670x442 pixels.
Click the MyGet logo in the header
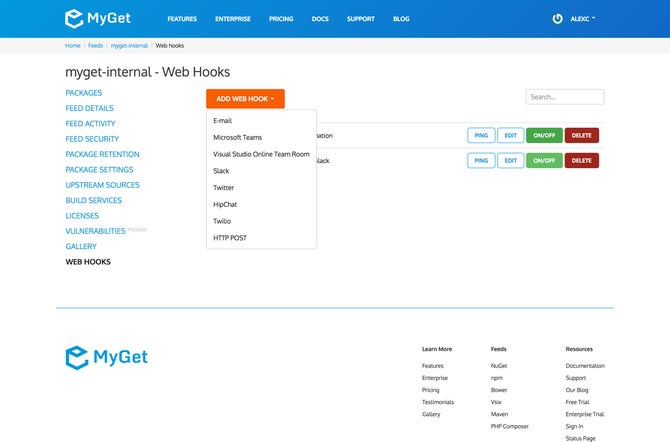98,18
